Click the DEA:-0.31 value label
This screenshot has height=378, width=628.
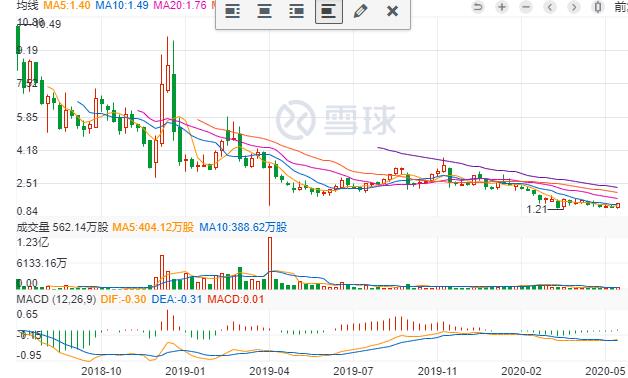[177, 299]
